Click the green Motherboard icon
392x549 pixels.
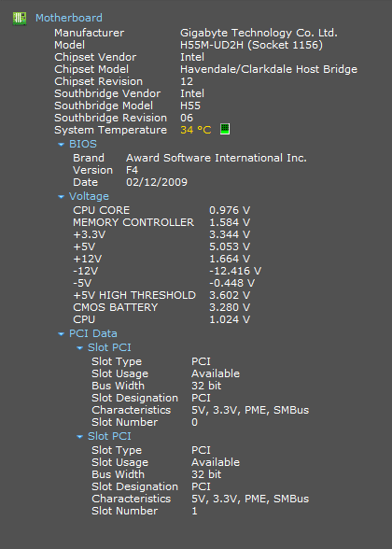pyautogui.click(x=20, y=19)
